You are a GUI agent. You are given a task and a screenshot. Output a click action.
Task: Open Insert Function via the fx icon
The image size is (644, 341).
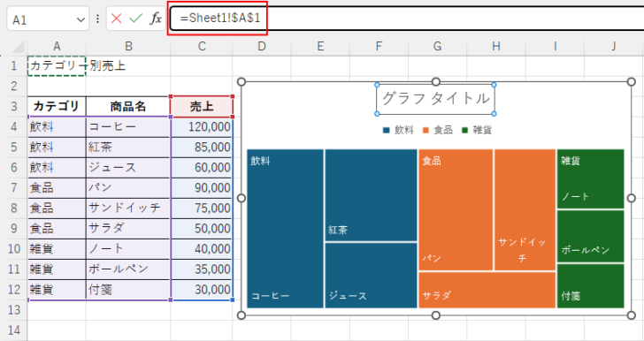point(156,19)
